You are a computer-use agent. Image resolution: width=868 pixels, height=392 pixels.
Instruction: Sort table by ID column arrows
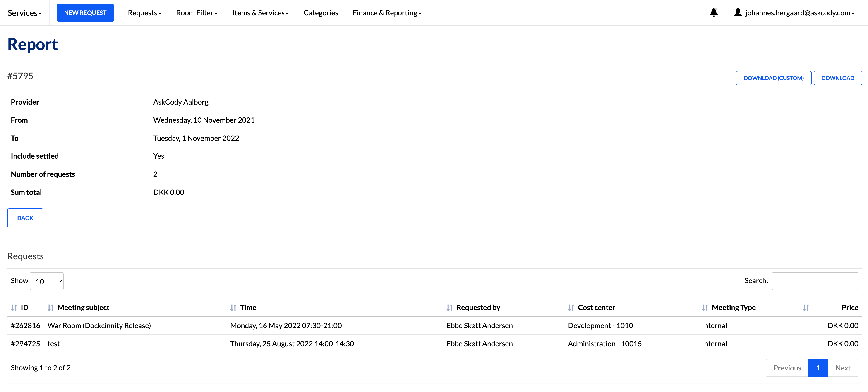(x=14, y=308)
